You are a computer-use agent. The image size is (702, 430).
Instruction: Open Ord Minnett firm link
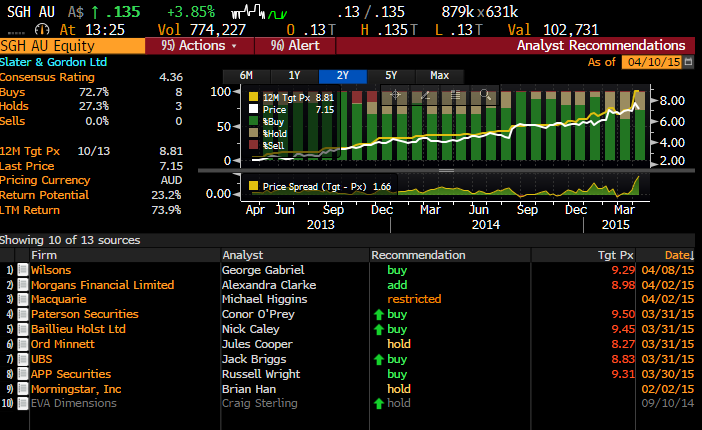click(63, 344)
